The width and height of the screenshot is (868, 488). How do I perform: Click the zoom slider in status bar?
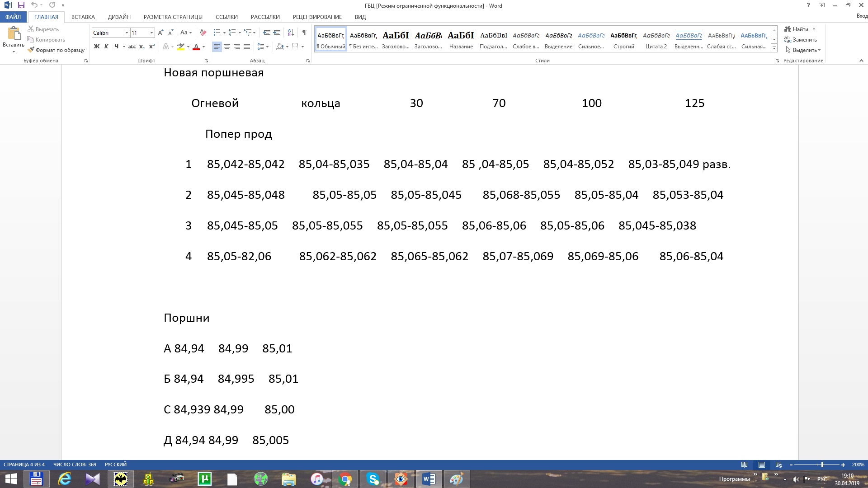point(822,465)
